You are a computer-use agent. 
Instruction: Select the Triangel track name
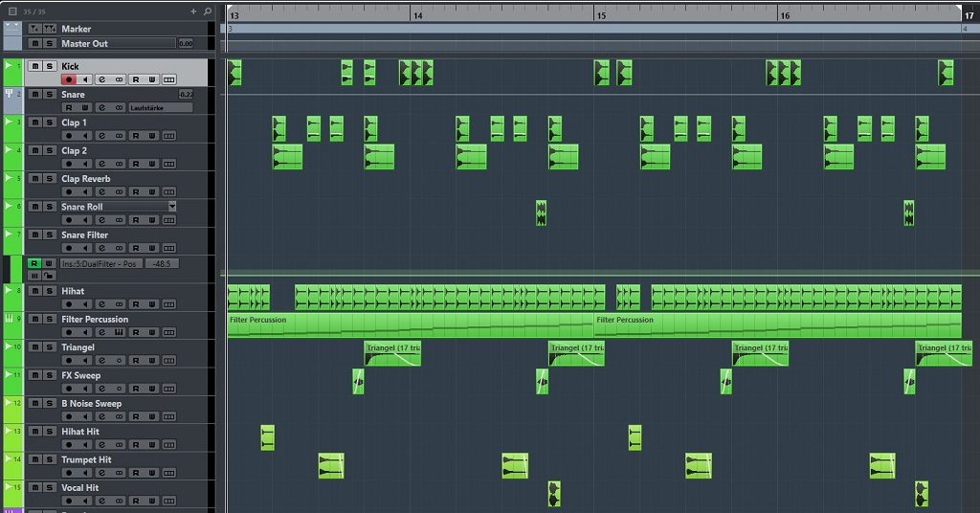pyautogui.click(x=78, y=347)
